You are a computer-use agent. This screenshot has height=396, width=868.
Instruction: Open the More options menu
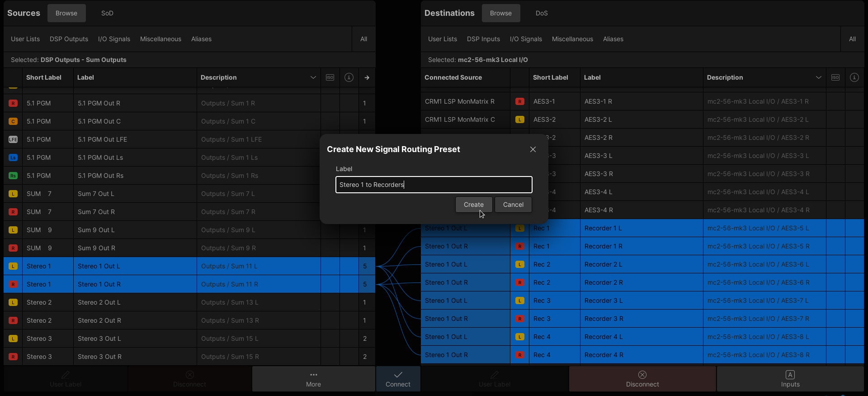(313, 379)
